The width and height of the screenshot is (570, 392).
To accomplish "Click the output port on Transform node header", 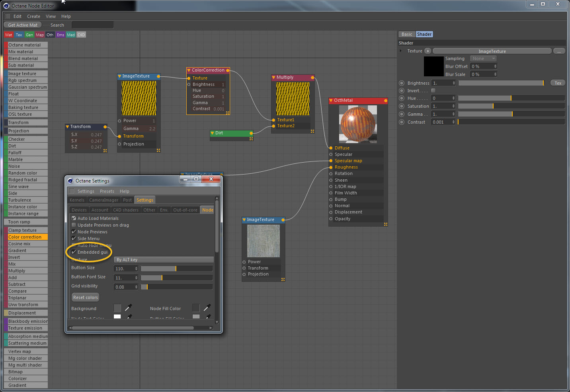I will coord(105,127).
